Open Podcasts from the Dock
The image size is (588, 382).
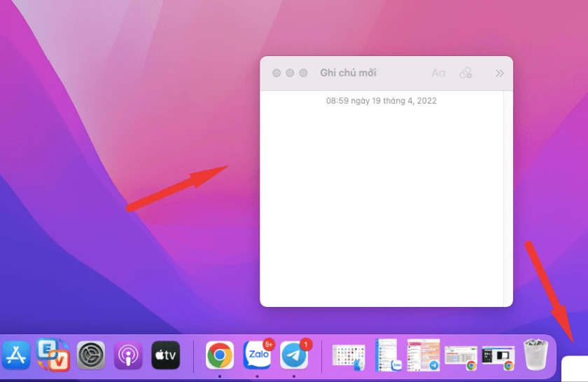pyautogui.click(x=128, y=355)
